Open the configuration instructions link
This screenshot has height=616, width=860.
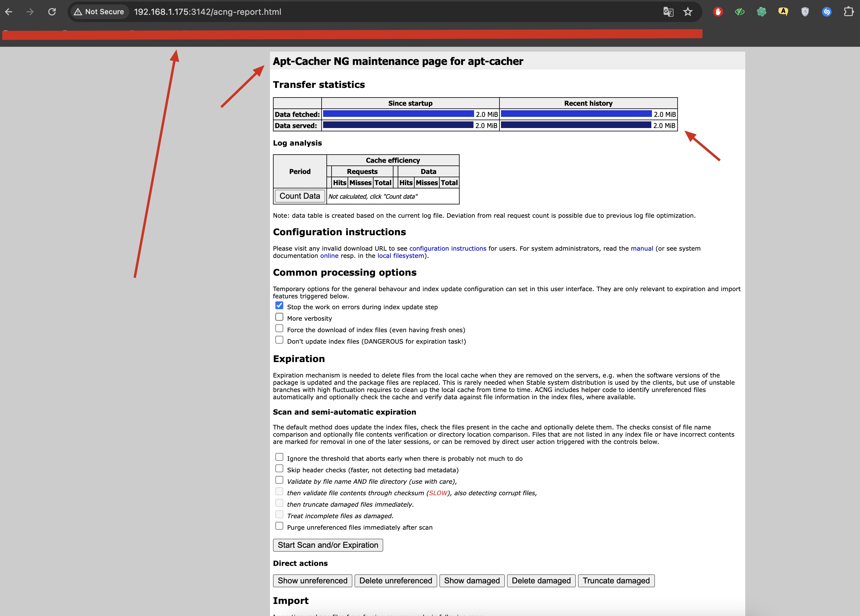coord(448,249)
